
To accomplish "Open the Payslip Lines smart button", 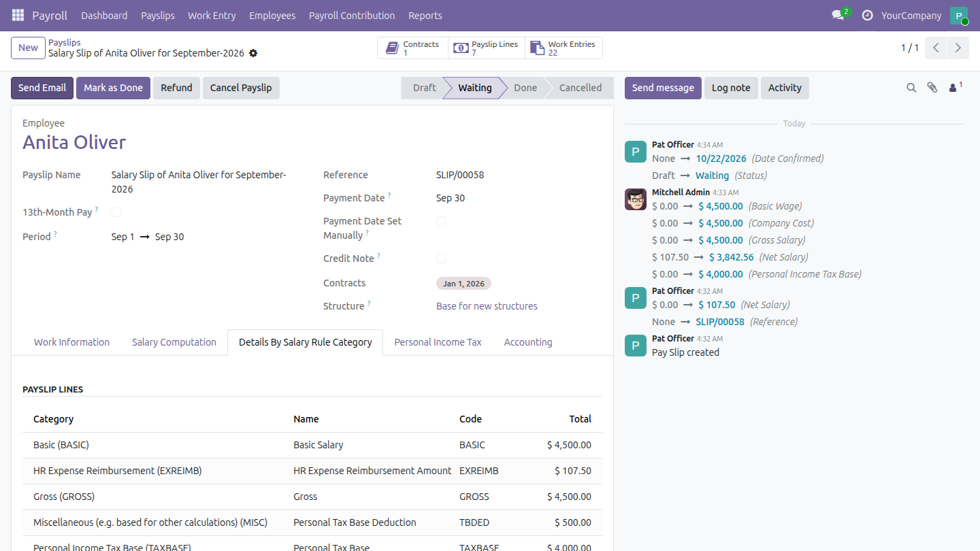I will pyautogui.click(x=487, y=48).
